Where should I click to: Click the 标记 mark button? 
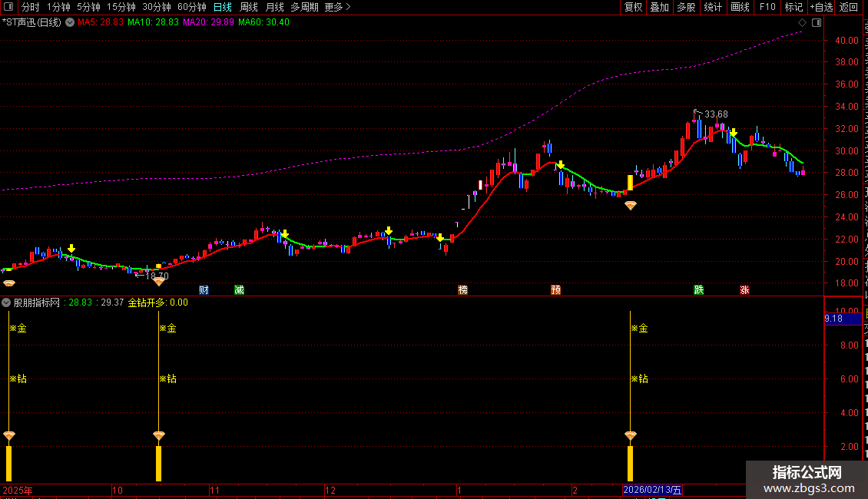tap(793, 7)
